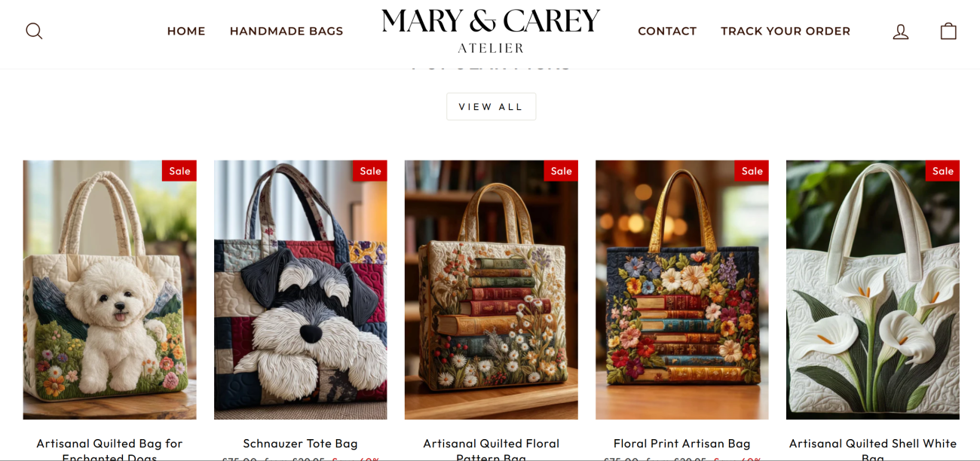Open the search magnifier icon
The height and width of the screenshot is (461, 980).
coord(34,31)
